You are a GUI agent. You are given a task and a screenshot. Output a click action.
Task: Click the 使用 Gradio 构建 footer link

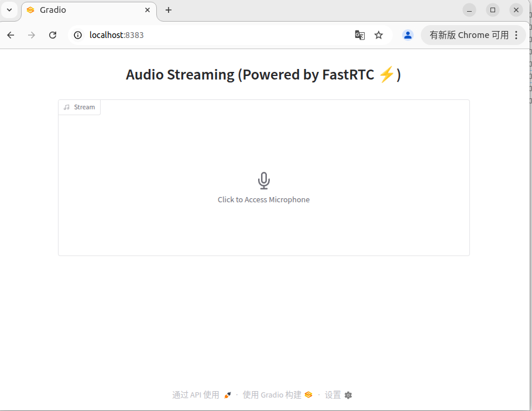click(272, 395)
